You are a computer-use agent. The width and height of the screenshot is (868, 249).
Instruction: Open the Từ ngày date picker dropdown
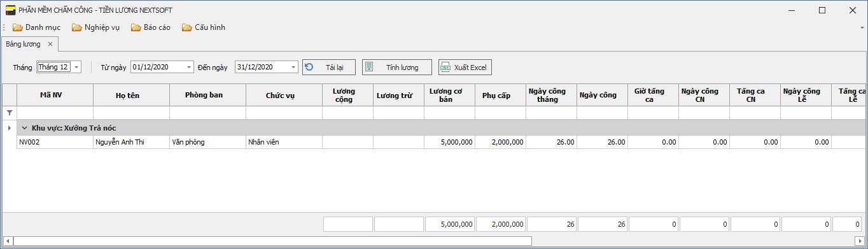point(189,67)
